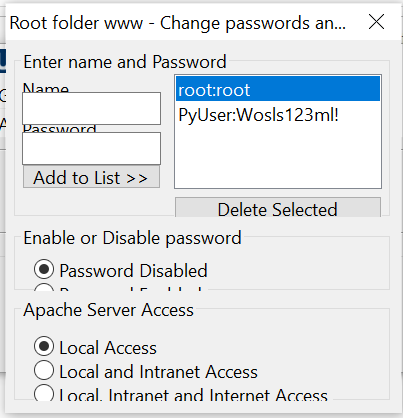The width and height of the screenshot is (403, 418).
Task: Click the Apache Server Access group heading
Action: [x=108, y=310]
